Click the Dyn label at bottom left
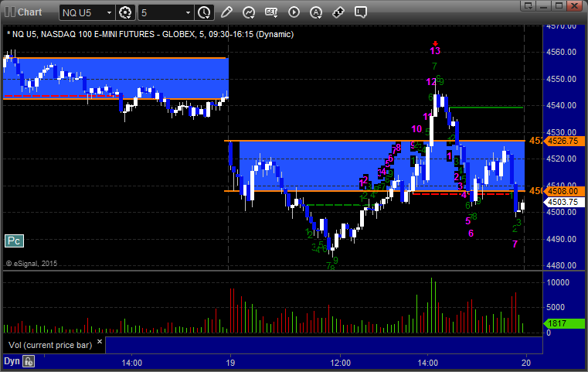 [12, 361]
